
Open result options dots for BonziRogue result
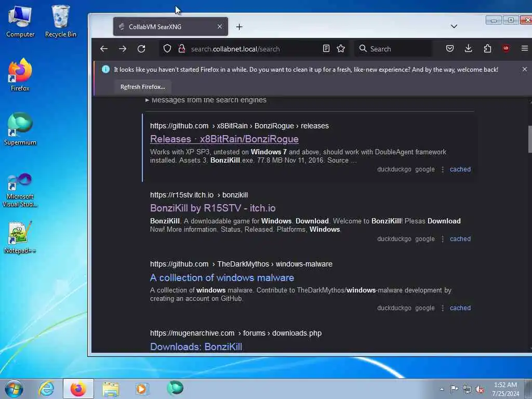pyautogui.click(x=443, y=169)
